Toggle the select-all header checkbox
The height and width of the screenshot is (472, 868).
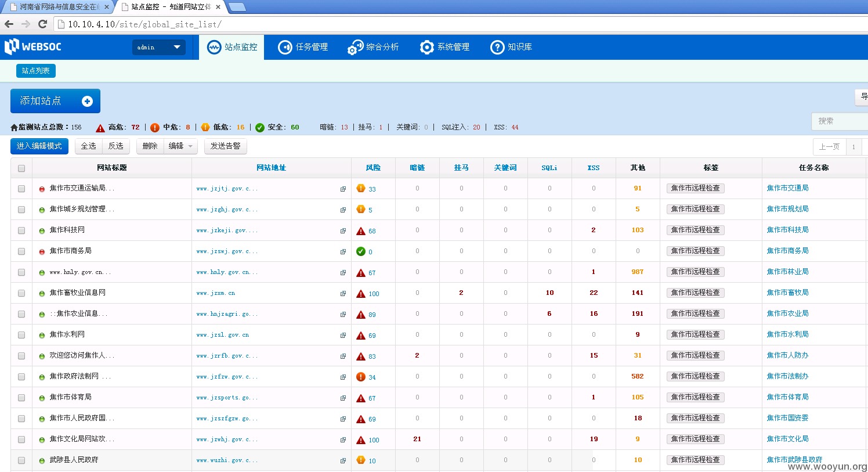21,168
